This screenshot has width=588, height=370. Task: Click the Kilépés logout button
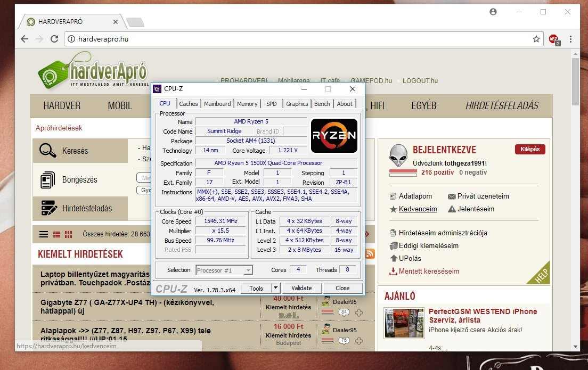coord(530,149)
